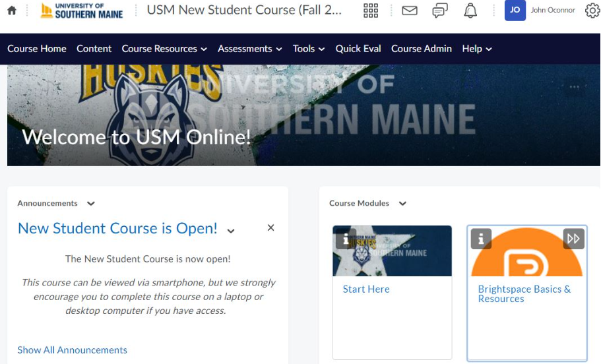Open the course selector grid icon
Image resolution: width=601 pixels, height=364 pixels.
coord(371,11)
